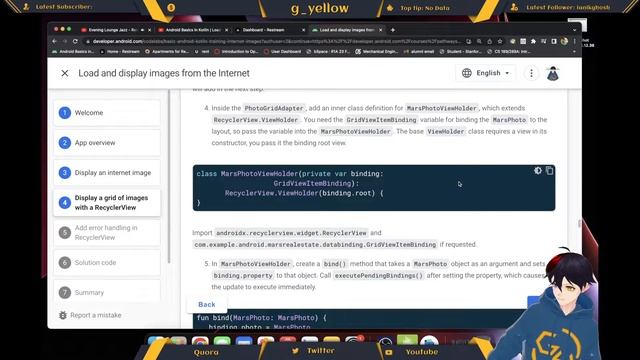Screen dimensions: 640x360
Task: Click the executePendingBindings() inline code text
Action: click(379, 276)
